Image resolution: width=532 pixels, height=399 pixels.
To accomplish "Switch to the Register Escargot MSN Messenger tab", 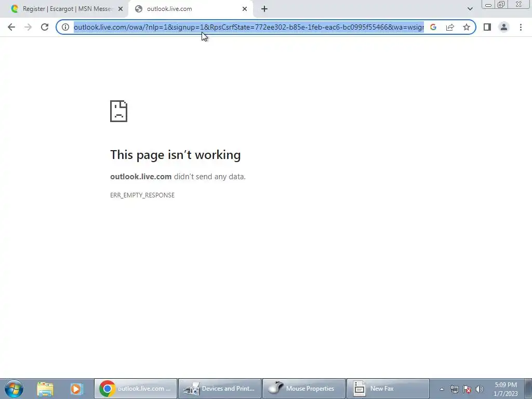I will (x=64, y=9).
